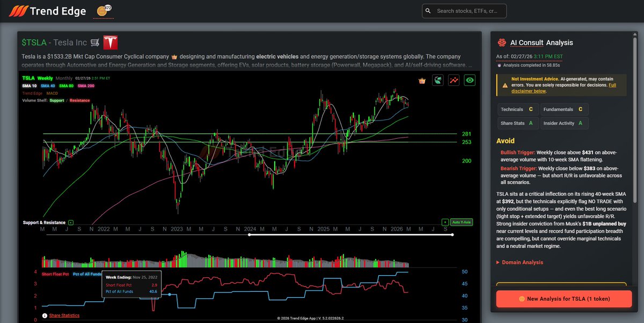Click the left handle of date range slider

coord(248,235)
